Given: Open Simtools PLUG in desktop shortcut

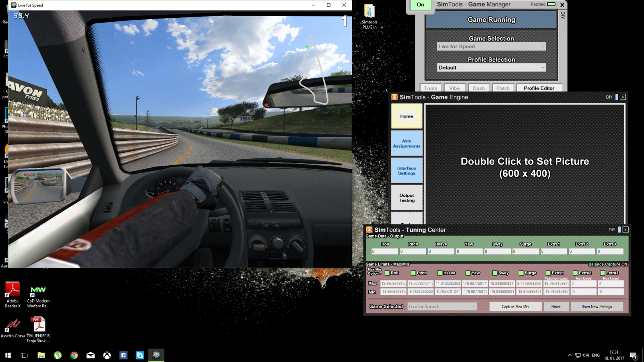Looking at the screenshot, I should (369, 16).
